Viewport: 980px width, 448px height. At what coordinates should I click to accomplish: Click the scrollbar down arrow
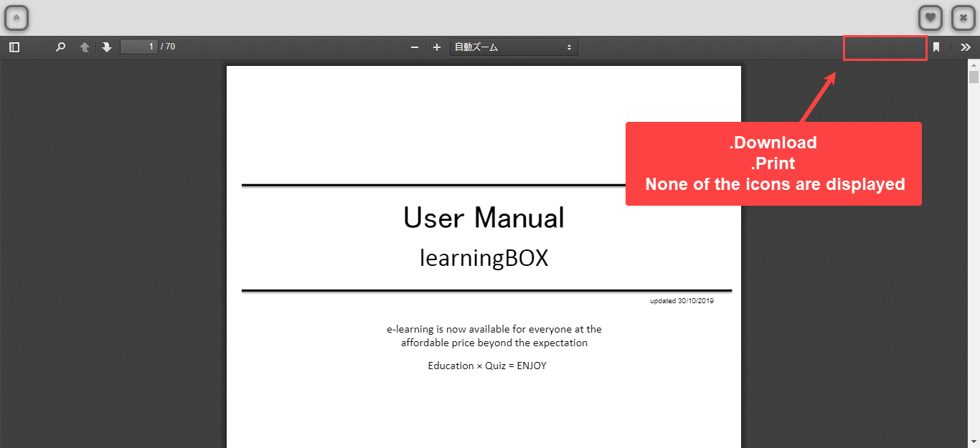point(974,442)
